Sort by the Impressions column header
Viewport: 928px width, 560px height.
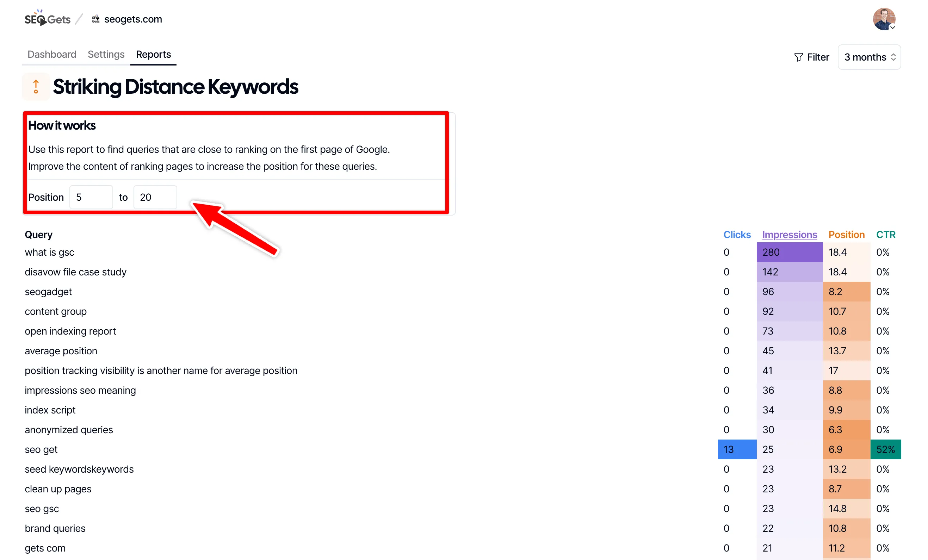[790, 235]
